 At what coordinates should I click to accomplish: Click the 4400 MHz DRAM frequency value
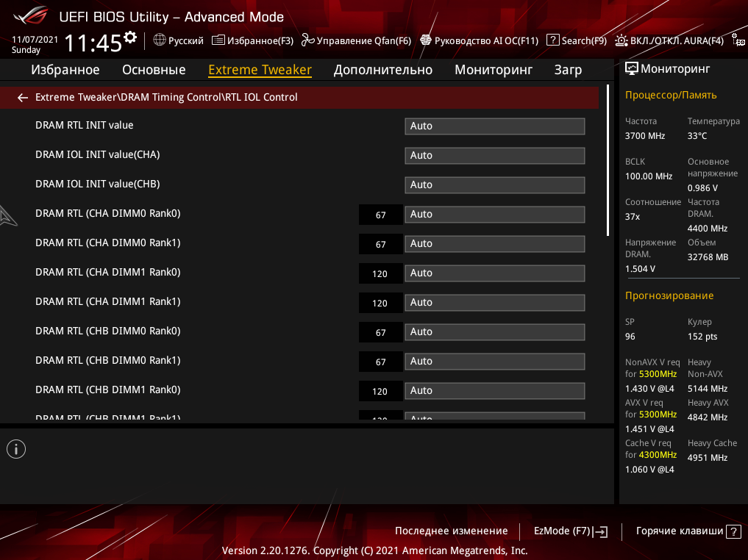click(x=708, y=229)
